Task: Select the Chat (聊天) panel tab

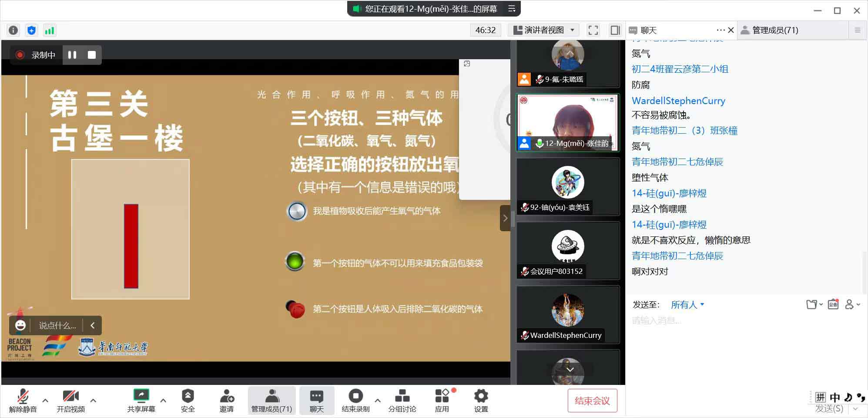Action: (648, 30)
